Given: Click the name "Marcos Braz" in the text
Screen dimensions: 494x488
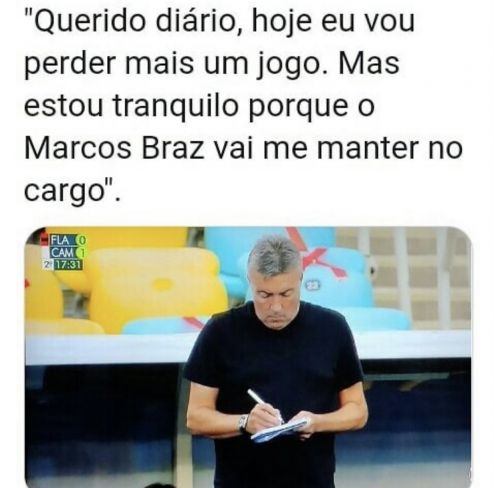Looking at the screenshot, I should coord(114,148).
